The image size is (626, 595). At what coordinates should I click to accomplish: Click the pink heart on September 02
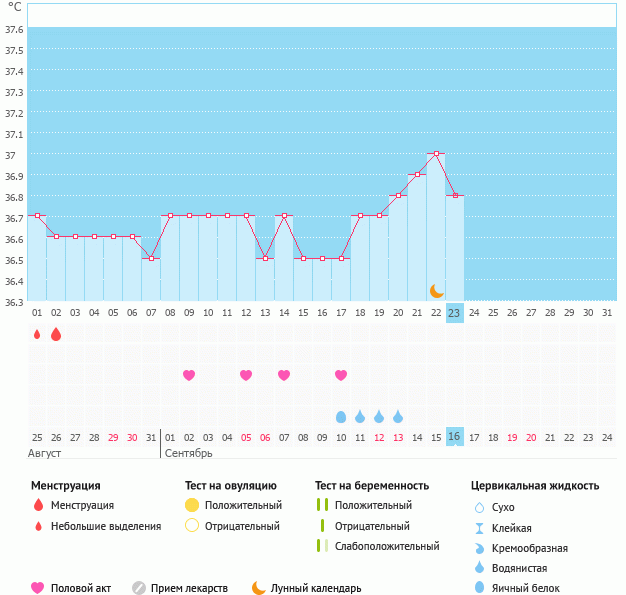pyautogui.click(x=189, y=375)
